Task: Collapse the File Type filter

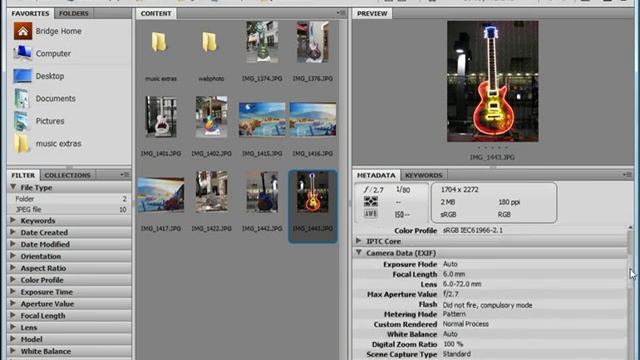Action: [x=13, y=187]
